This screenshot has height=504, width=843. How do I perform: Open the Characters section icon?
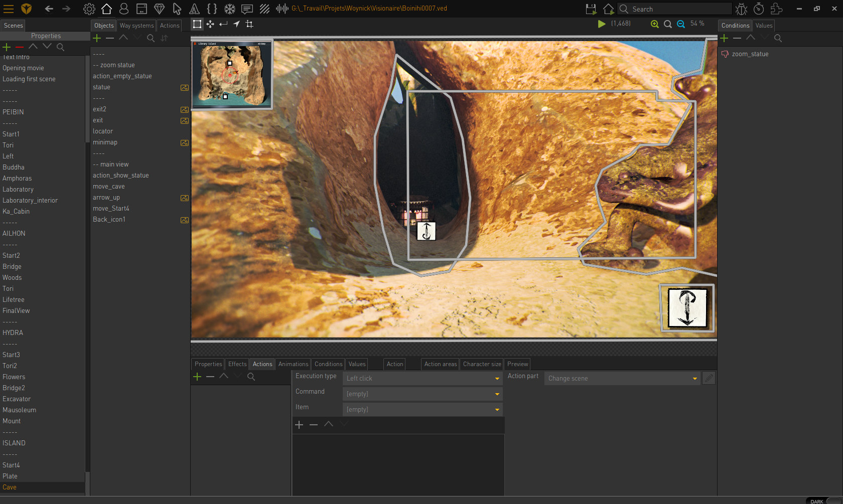click(124, 9)
